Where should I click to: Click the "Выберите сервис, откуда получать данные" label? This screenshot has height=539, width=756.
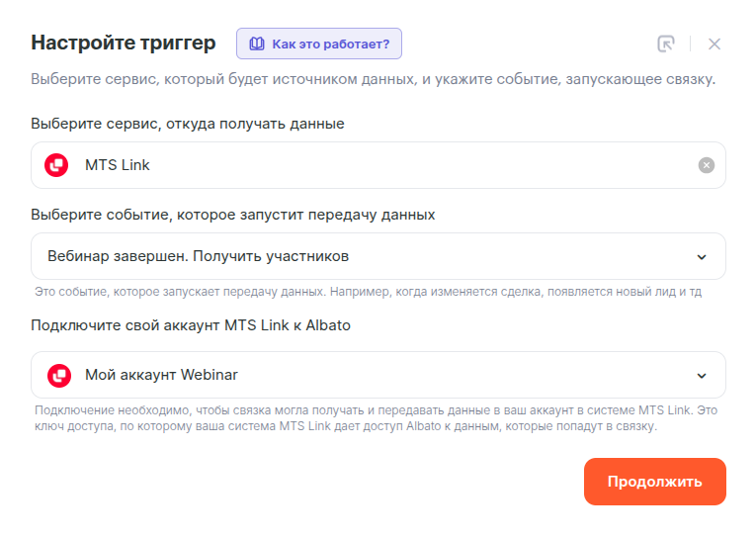(188, 124)
